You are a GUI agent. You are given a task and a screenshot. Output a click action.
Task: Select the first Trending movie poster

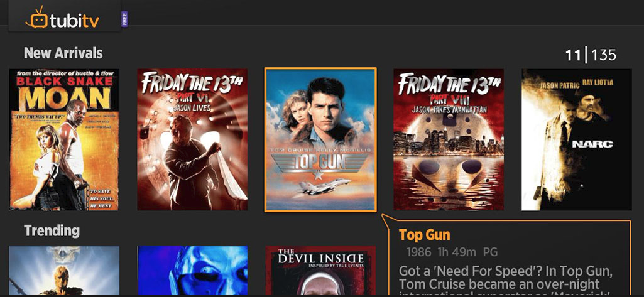64,271
